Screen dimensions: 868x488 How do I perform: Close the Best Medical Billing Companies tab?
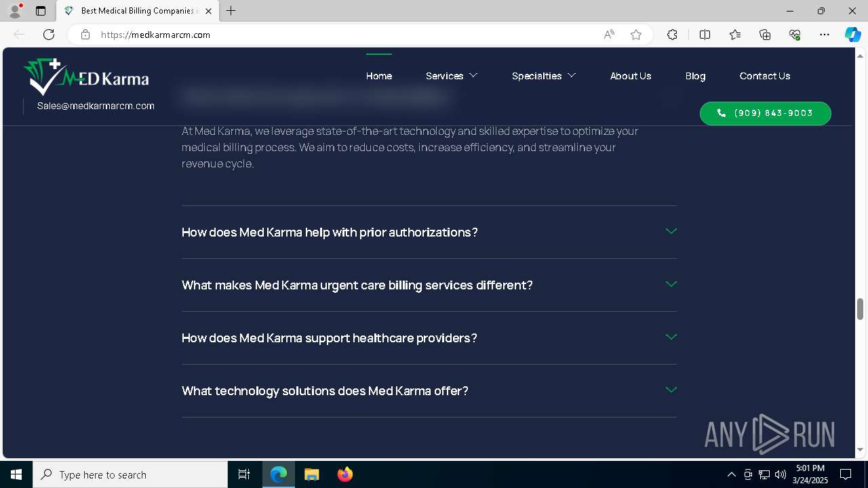pos(209,11)
